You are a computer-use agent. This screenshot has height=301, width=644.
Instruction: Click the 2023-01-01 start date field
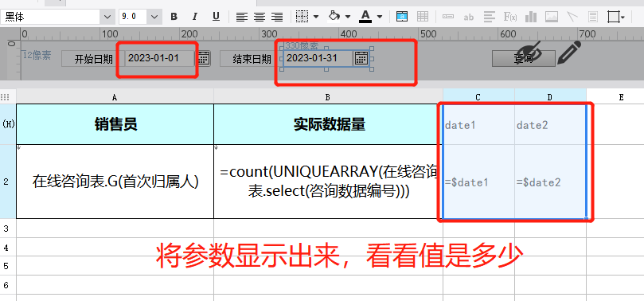tap(159, 58)
